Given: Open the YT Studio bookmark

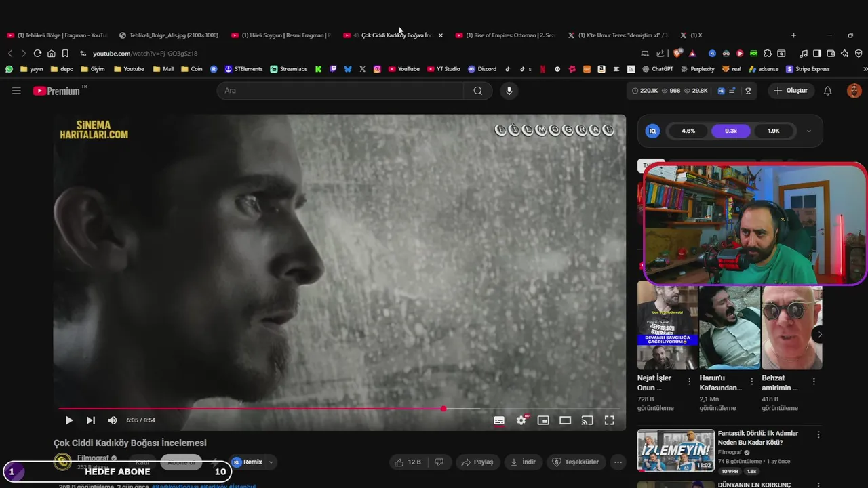Looking at the screenshot, I should click(443, 69).
